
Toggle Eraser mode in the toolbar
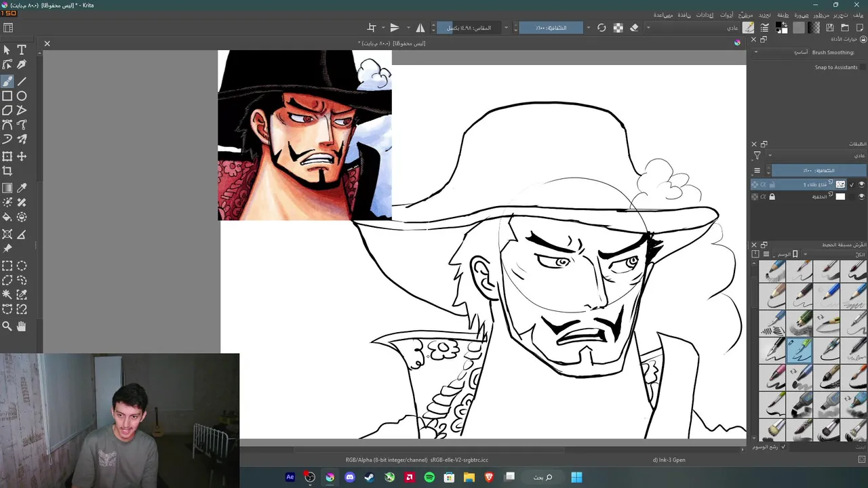pyautogui.click(x=634, y=28)
